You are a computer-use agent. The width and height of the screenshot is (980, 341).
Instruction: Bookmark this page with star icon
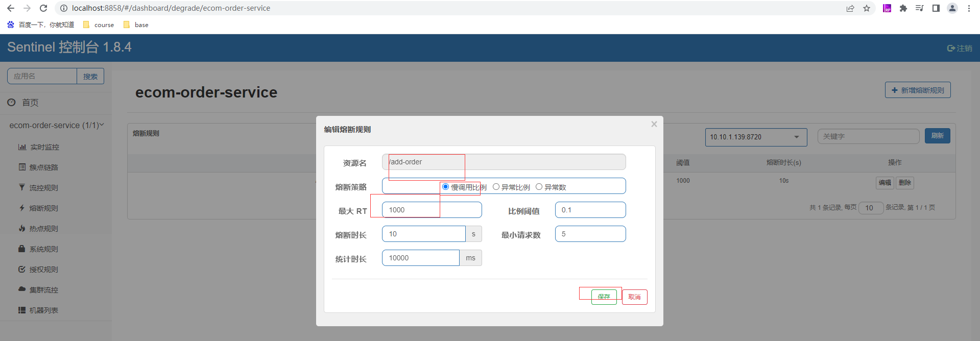coord(867,8)
